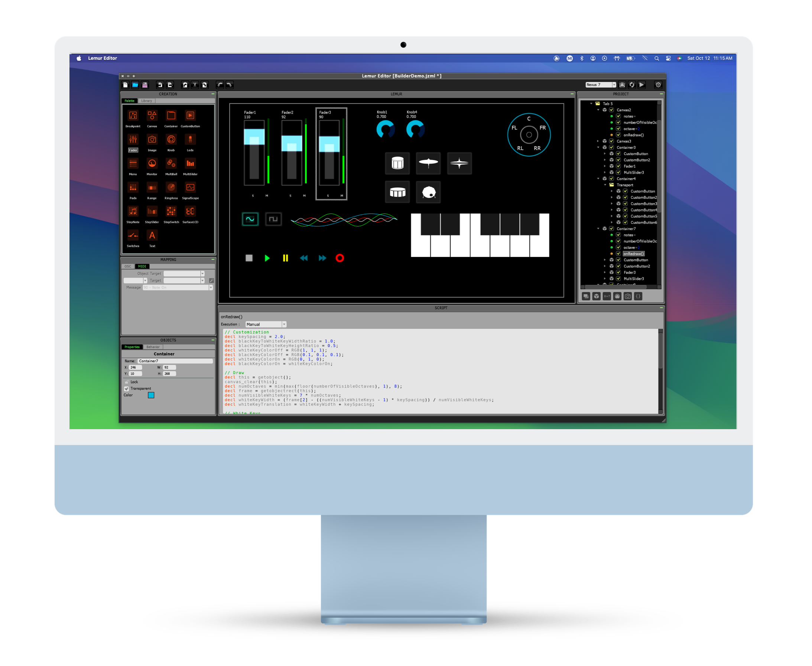
Task: Click the settings gear in toolbar
Action: tap(658, 85)
